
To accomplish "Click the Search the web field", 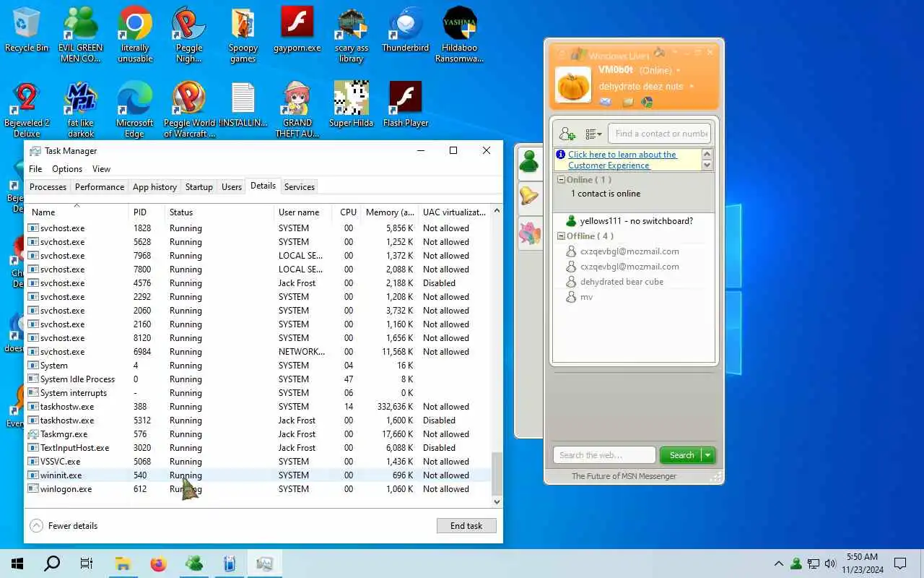I will [605, 455].
